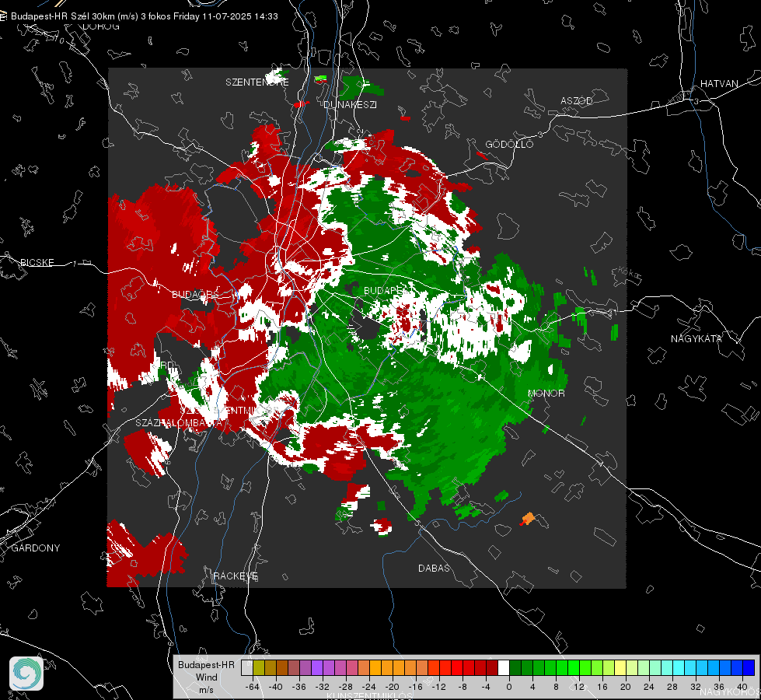Viewport: 761px width, 700px height.
Task: Click the 28 legend scale value
Action: [x=672, y=687]
